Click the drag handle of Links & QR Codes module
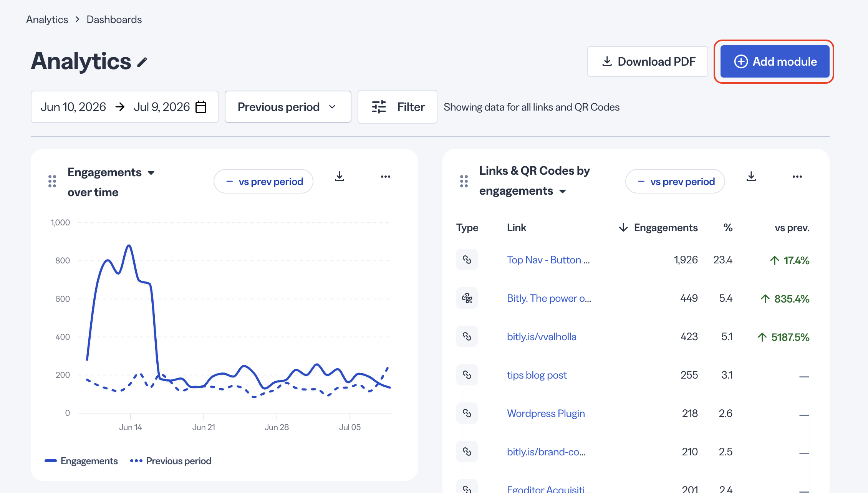Viewport: 868px width, 493px height. (x=464, y=181)
